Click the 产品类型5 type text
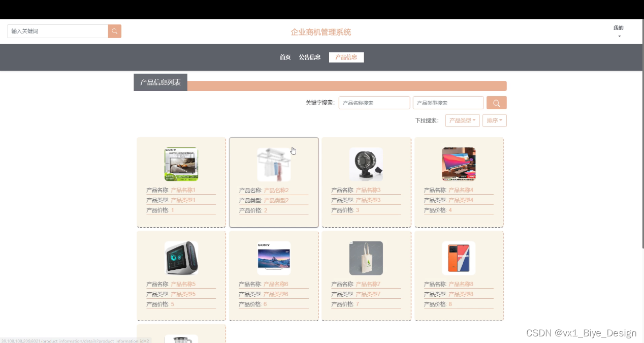Viewport: 644px width, 343px height. click(x=183, y=294)
